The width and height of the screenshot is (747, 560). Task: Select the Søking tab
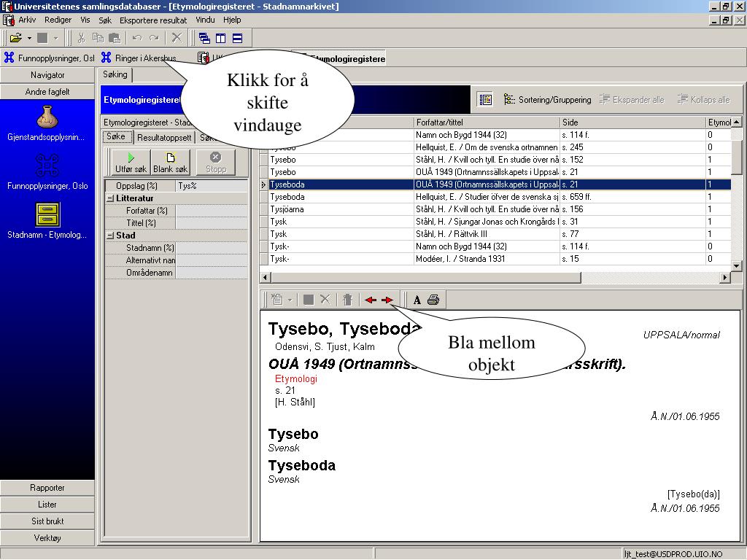pyautogui.click(x=115, y=74)
